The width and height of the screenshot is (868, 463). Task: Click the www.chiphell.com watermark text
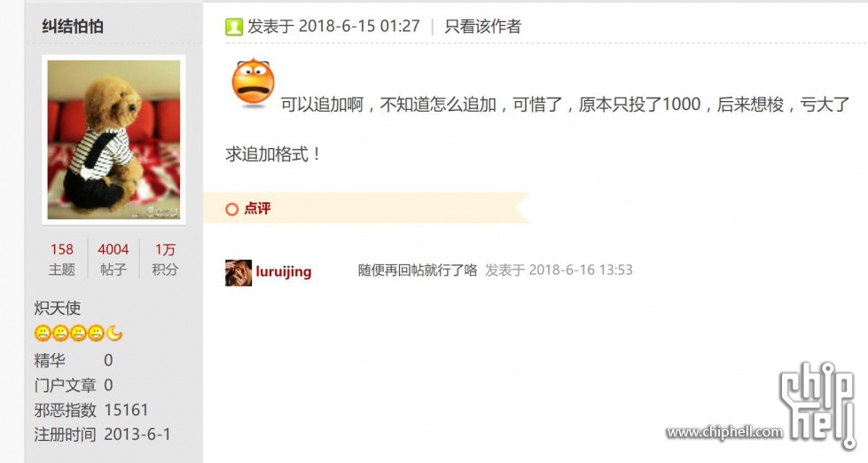pos(724,432)
